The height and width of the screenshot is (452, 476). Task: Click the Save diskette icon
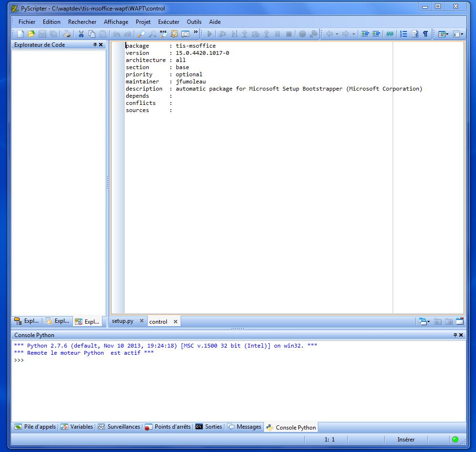42,34
